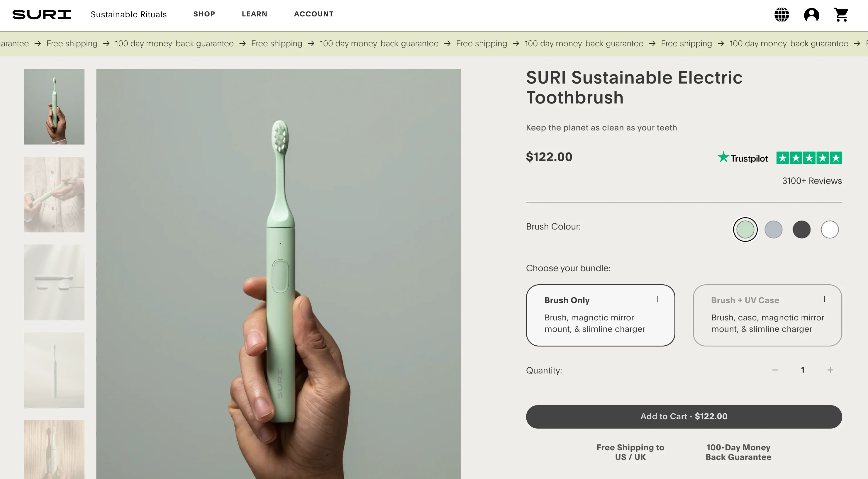Image resolution: width=868 pixels, height=479 pixels.
Task: Decrease quantity with the minus icon
Action: coord(775,370)
